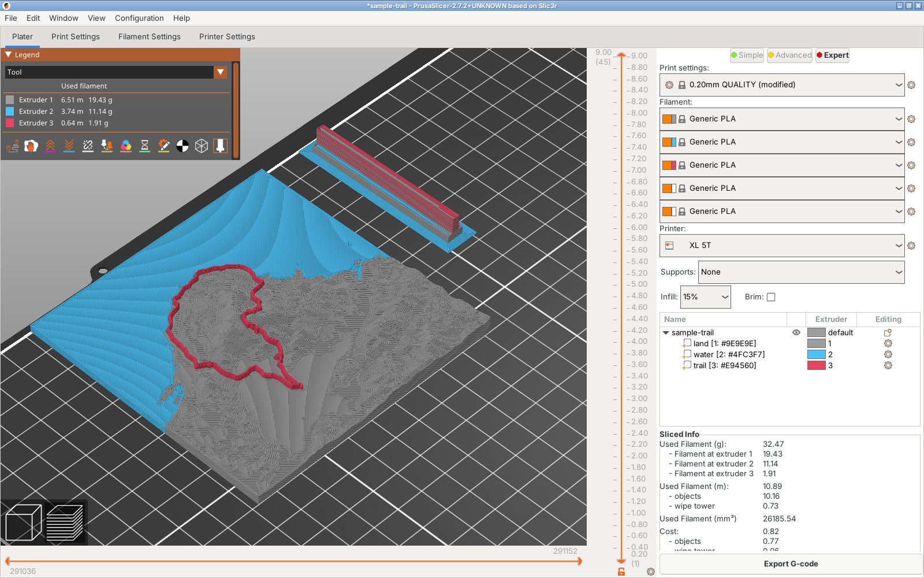Open vertical slider settings cog icon
This screenshot has height=578, width=924.
pyautogui.click(x=651, y=572)
